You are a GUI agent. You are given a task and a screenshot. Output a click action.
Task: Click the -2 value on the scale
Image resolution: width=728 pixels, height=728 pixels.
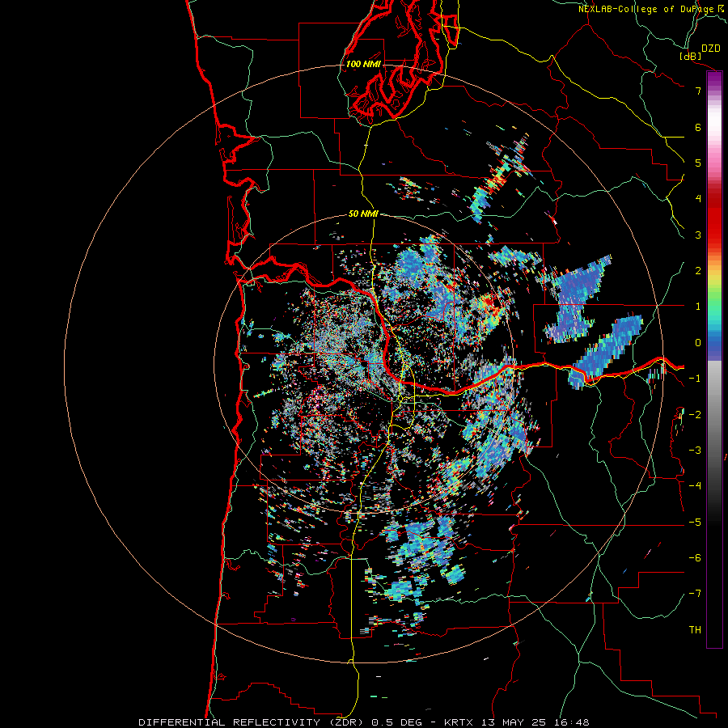[695, 415]
